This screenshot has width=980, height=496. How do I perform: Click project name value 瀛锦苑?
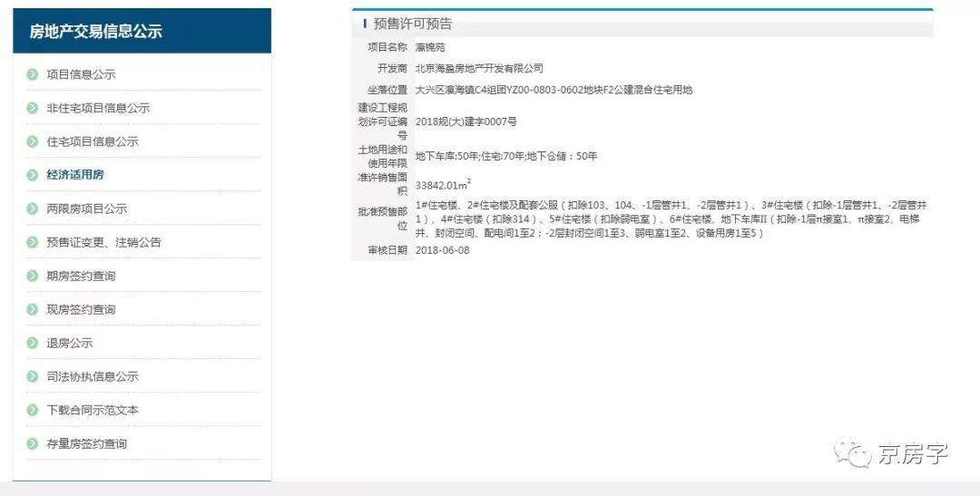tap(430, 47)
